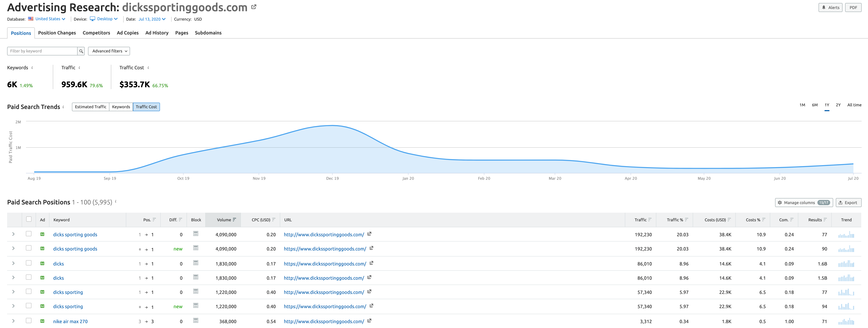
Task: Select 6M time range
Action: pyautogui.click(x=814, y=105)
